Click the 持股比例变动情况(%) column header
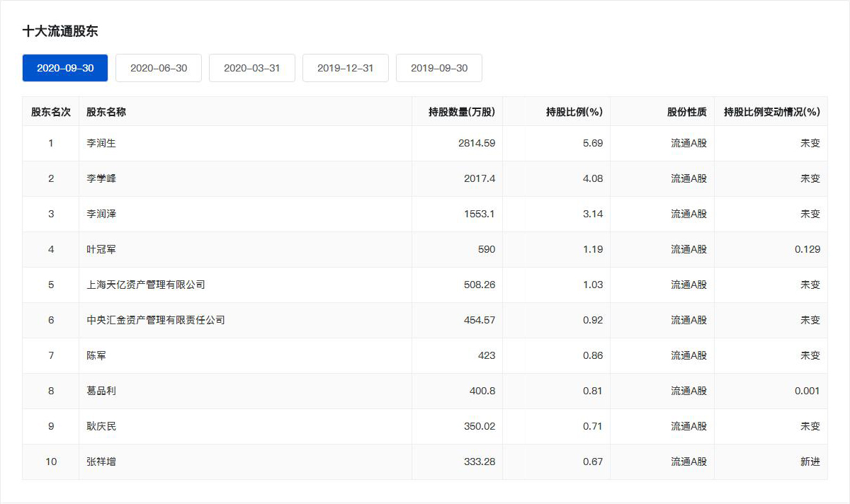 pyautogui.click(x=771, y=112)
